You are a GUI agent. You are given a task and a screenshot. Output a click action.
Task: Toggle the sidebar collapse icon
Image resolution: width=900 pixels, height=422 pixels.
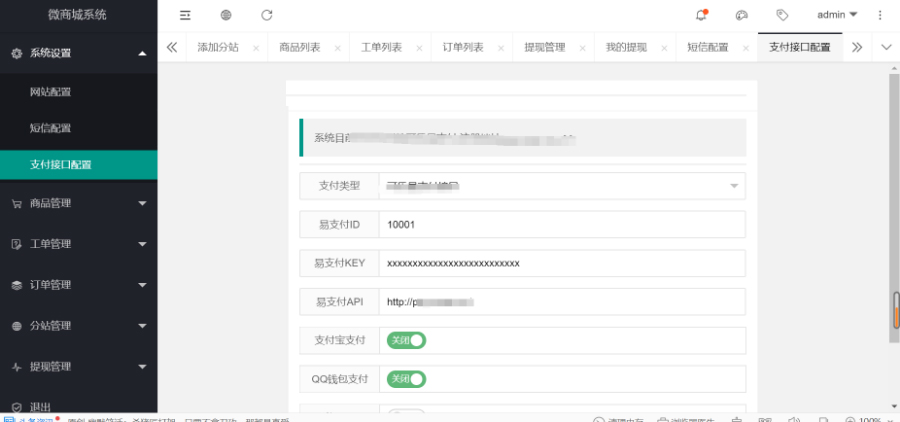185,16
